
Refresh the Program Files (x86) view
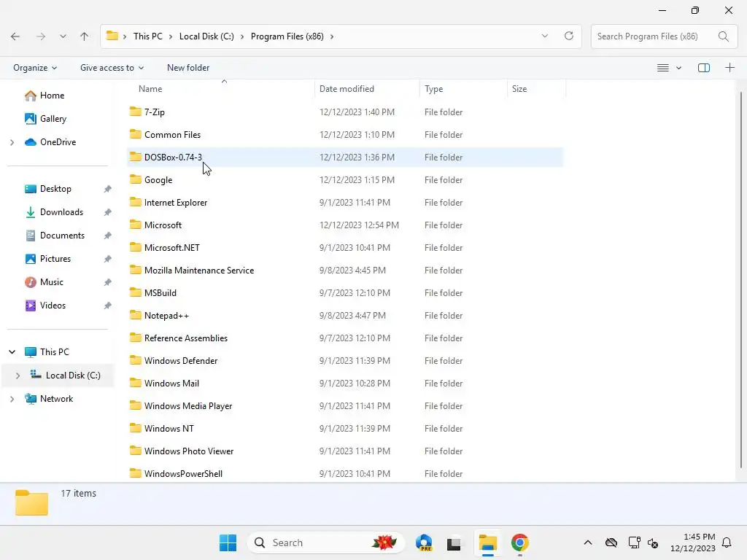pos(569,36)
